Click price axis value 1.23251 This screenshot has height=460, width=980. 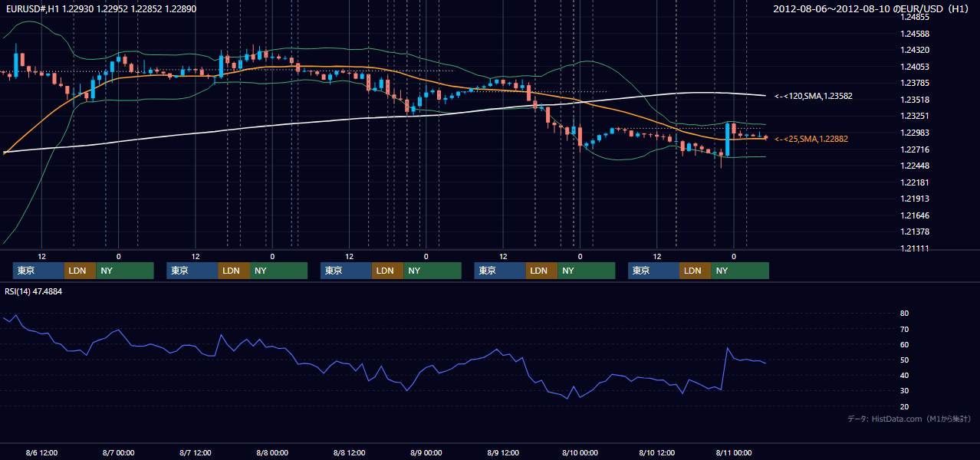[914, 116]
